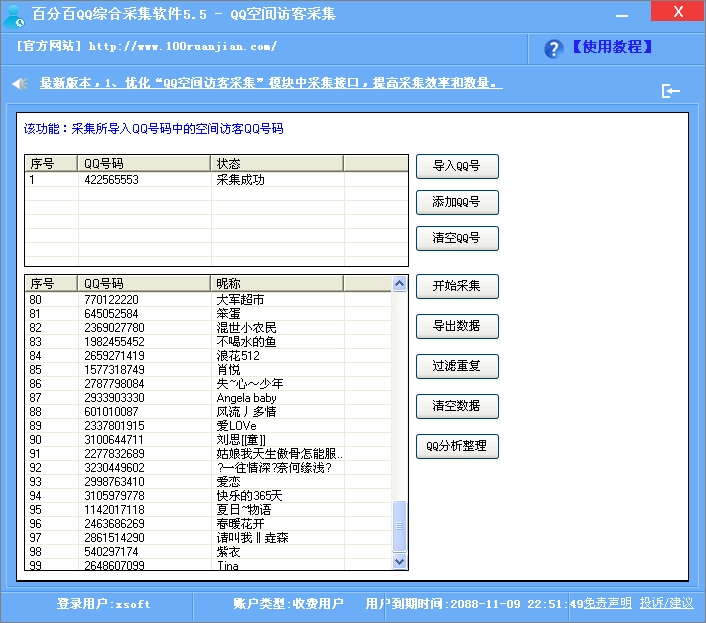Select row with nickname 紫衣
Image resolution: width=706 pixels, height=623 pixels.
pyautogui.click(x=208, y=552)
